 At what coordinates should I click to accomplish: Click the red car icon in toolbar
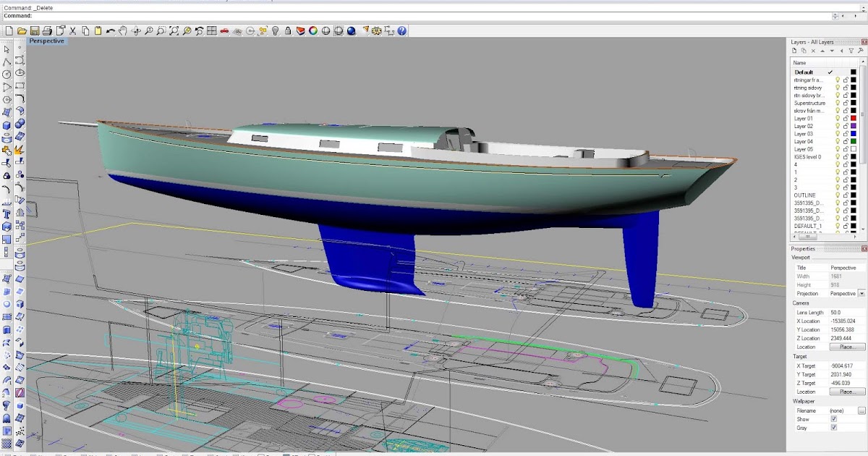click(225, 31)
